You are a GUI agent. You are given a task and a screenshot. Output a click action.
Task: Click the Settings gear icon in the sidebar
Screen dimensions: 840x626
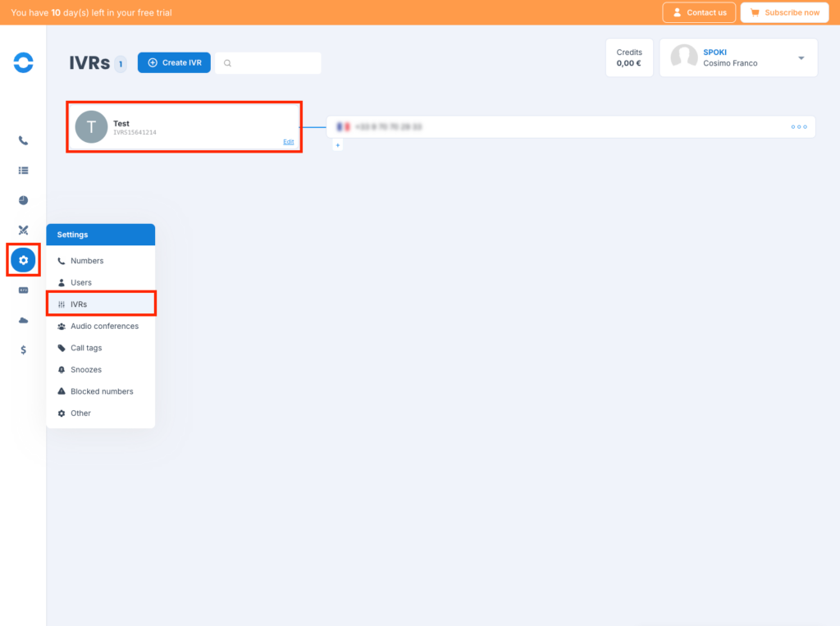click(x=23, y=260)
